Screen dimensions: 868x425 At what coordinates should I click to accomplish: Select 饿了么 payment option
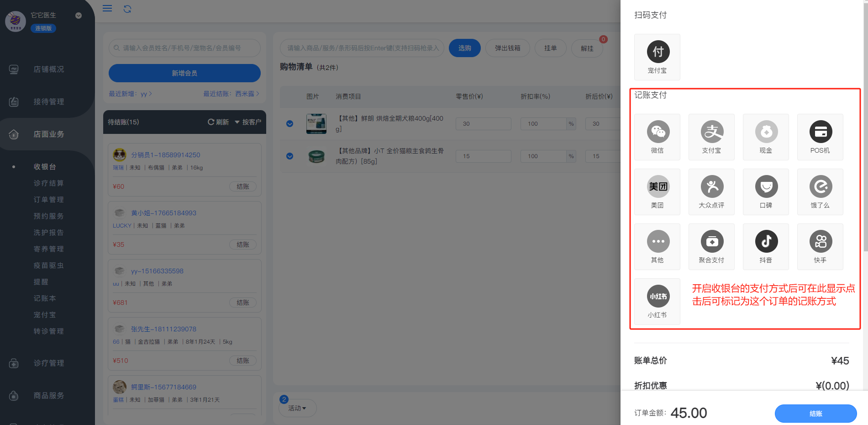[x=820, y=192]
